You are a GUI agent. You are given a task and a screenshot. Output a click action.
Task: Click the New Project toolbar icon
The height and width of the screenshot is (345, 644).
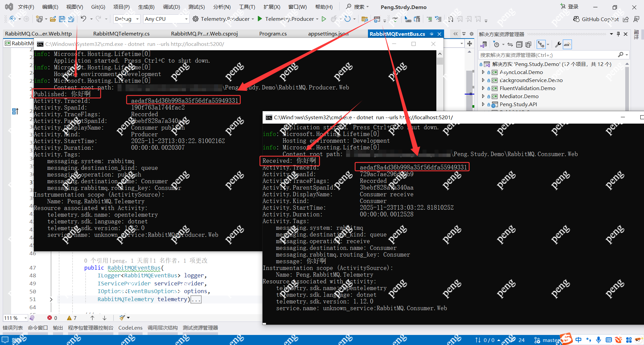point(39,19)
